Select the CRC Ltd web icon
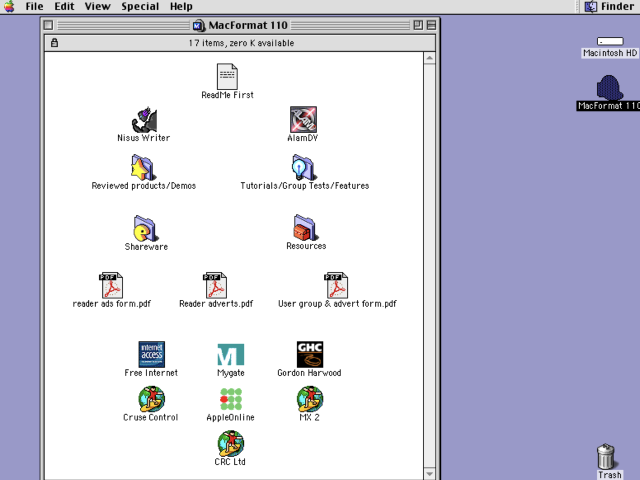The image size is (640, 480). [231, 444]
